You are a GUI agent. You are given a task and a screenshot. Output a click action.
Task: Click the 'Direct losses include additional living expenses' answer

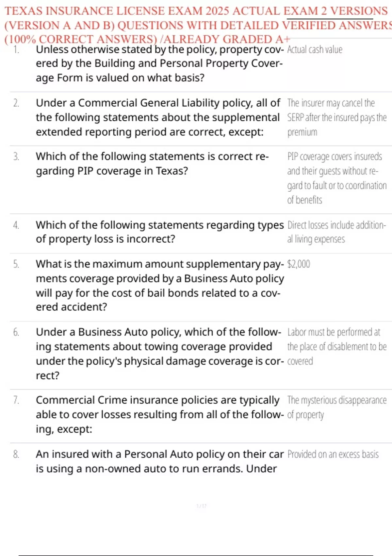pyautogui.click(x=336, y=232)
